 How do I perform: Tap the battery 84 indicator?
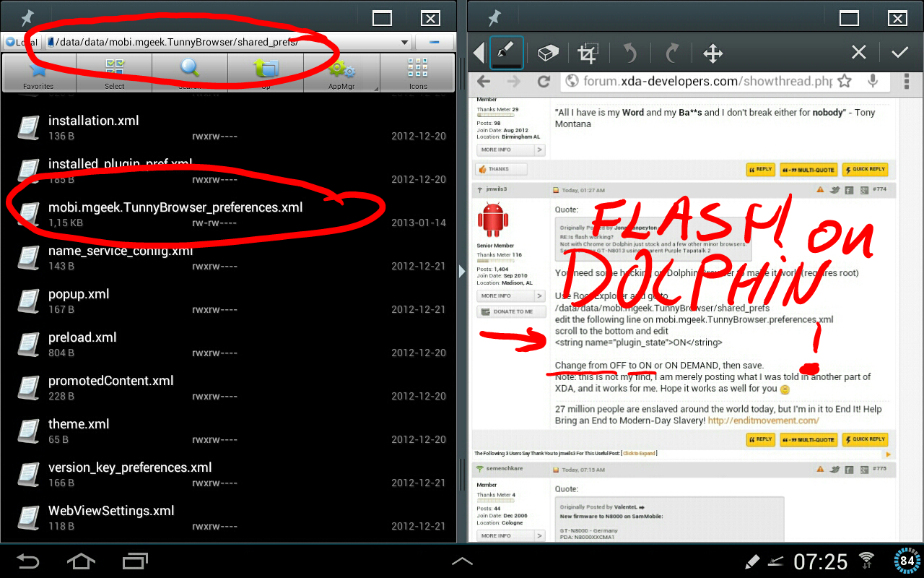(907, 561)
